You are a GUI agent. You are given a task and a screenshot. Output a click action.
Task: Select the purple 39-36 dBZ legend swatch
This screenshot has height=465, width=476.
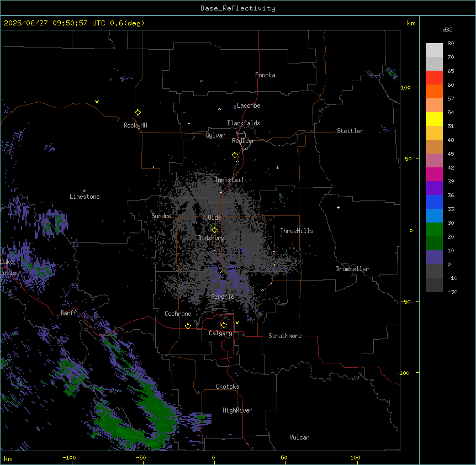click(434, 188)
